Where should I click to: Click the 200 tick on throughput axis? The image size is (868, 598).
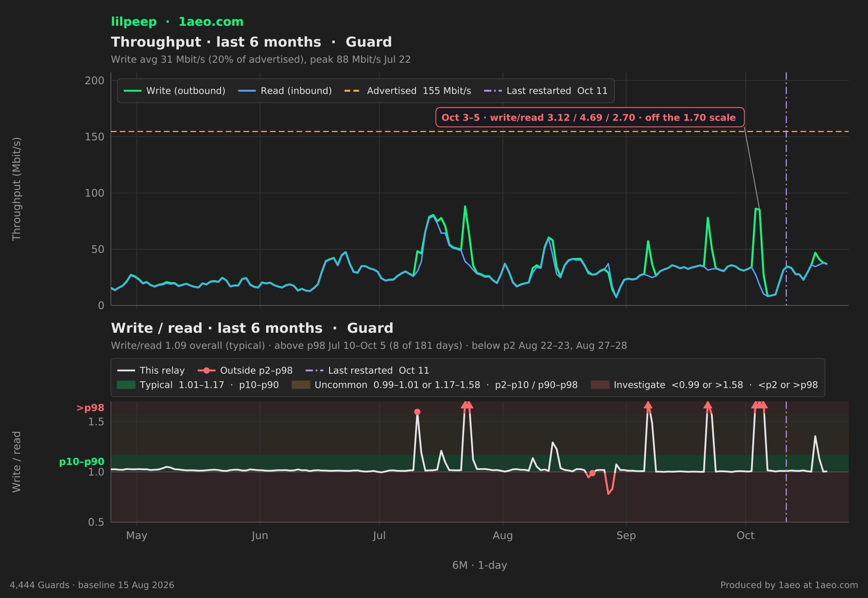click(94, 81)
